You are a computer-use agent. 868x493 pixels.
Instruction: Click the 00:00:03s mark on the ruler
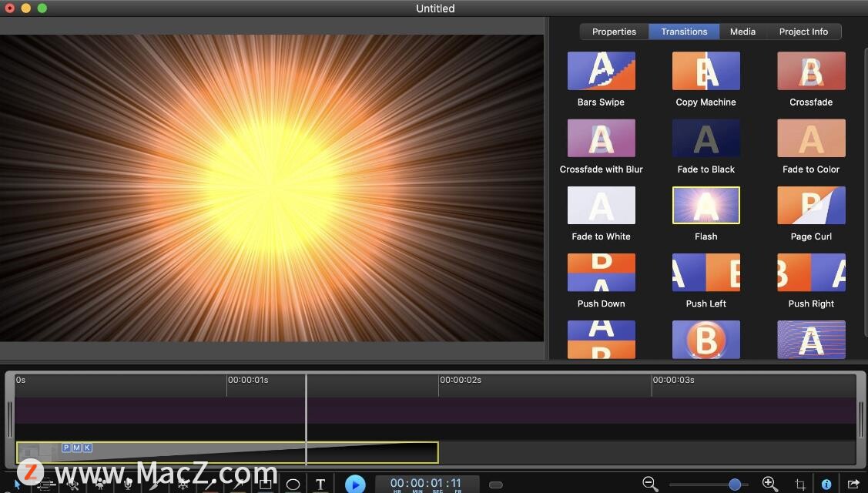[x=674, y=380]
